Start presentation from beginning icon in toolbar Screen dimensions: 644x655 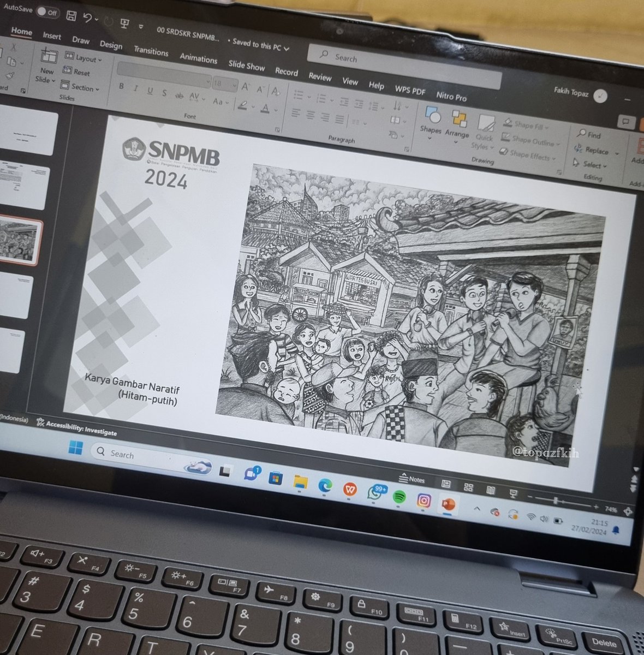coord(124,23)
